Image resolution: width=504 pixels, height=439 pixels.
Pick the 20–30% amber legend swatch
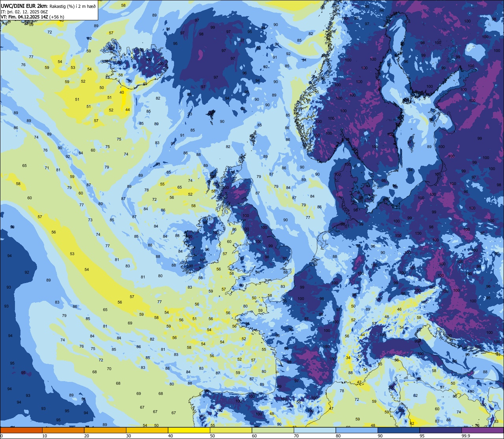click(105, 430)
